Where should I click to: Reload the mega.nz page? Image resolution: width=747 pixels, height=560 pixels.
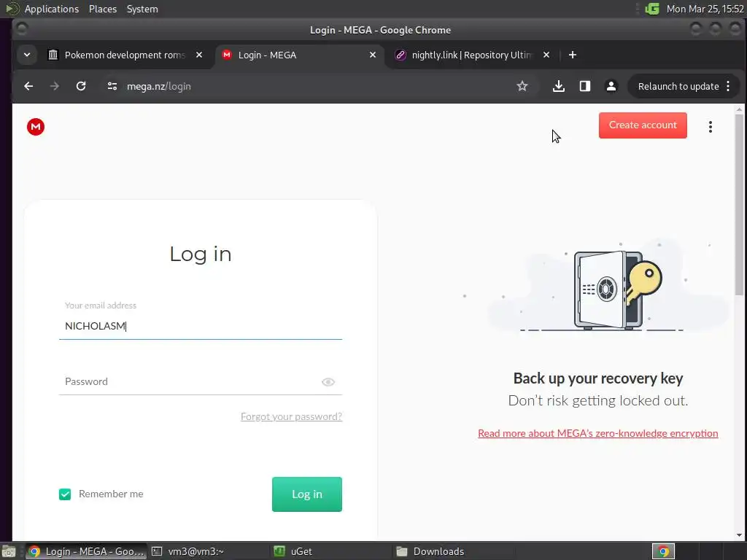[x=81, y=86]
